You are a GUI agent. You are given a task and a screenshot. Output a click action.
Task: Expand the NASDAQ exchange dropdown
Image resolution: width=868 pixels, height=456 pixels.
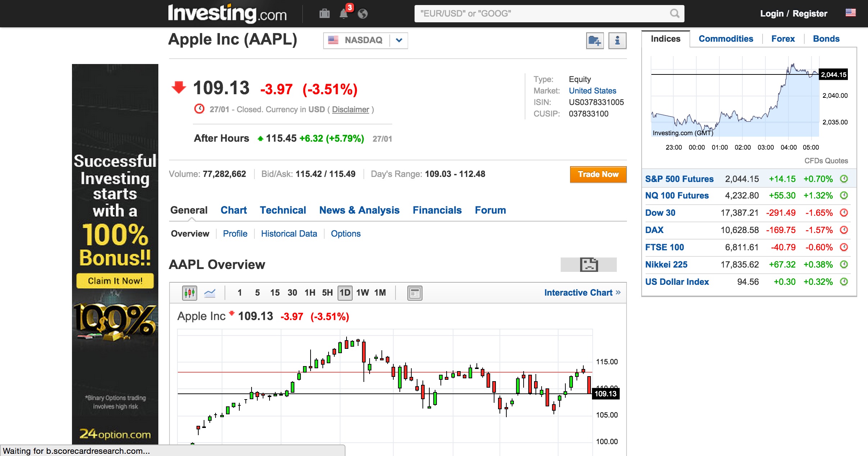click(x=399, y=40)
